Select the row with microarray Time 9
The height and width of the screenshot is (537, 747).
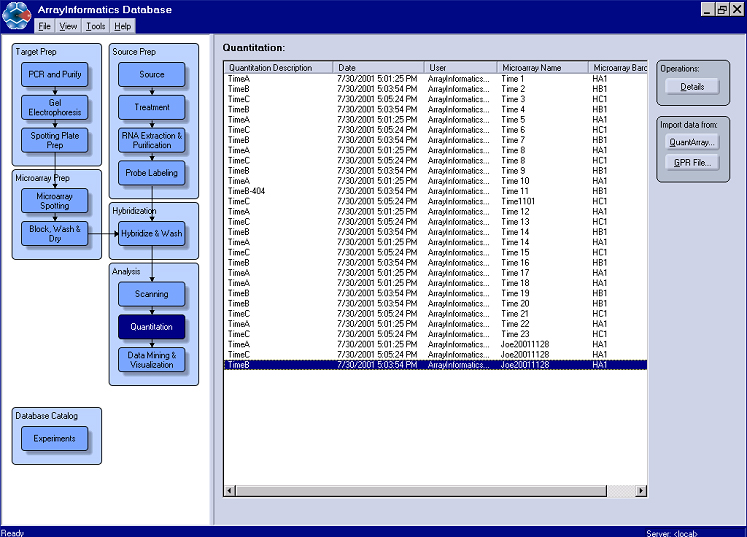(435, 171)
